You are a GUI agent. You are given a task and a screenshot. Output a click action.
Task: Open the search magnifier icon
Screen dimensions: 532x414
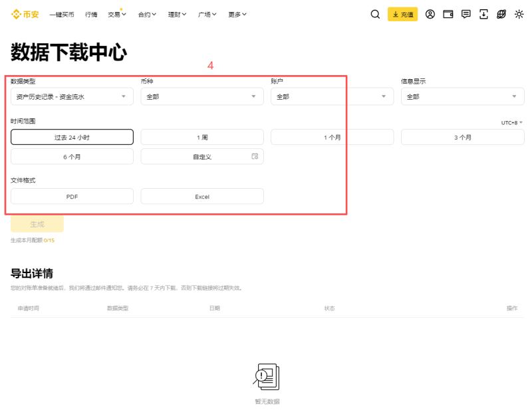(x=374, y=14)
